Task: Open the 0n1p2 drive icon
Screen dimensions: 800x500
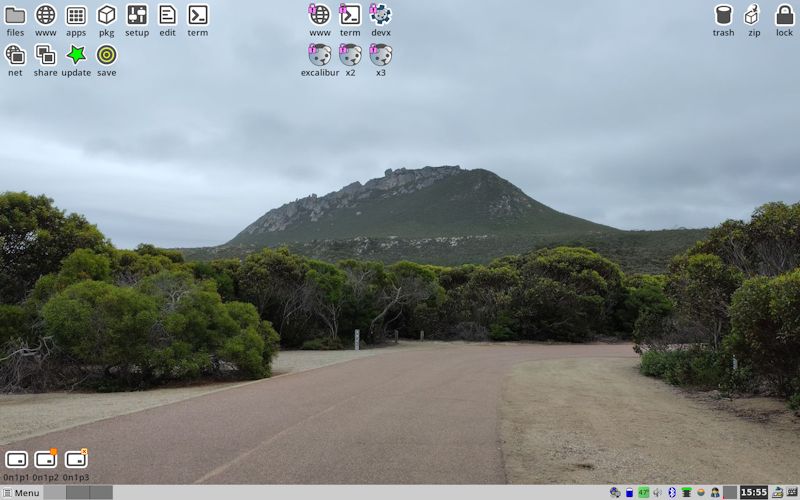Action: pyautogui.click(x=45, y=465)
